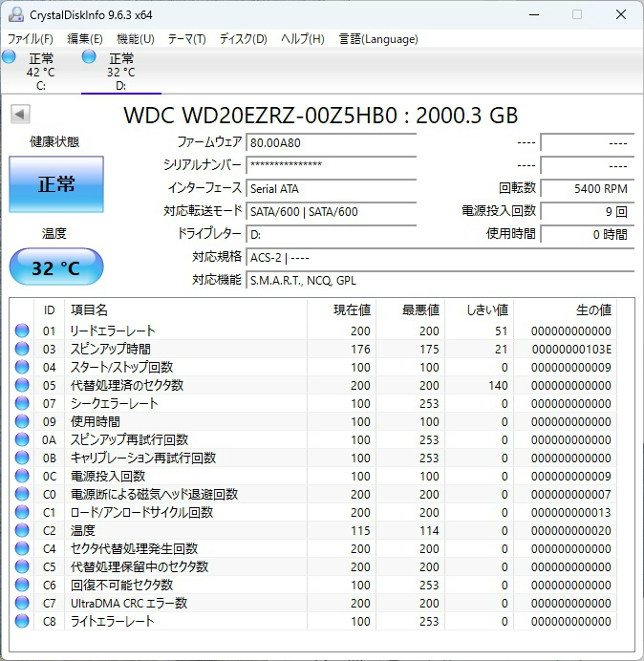
Task: Click the firmware field 80.00A80
Action: (x=331, y=142)
